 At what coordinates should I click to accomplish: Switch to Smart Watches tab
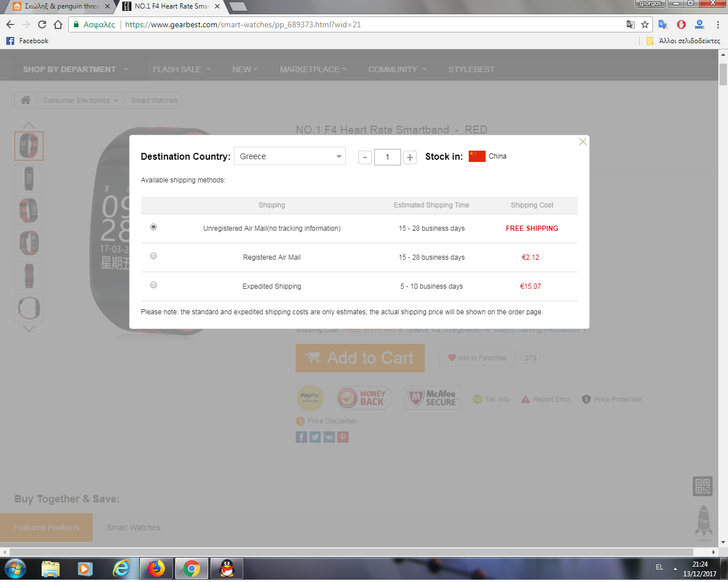[134, 527]
